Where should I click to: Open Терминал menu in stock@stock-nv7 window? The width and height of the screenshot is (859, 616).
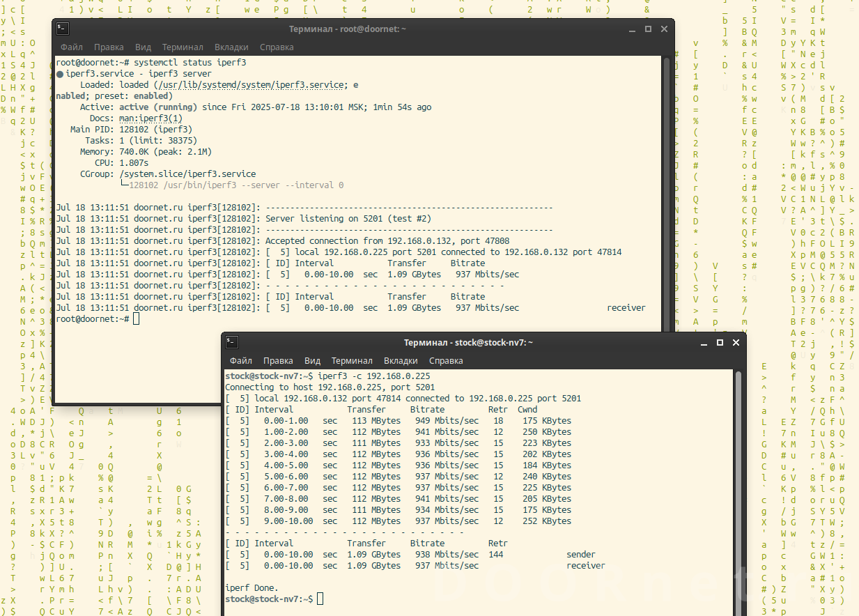click(352, 361)
